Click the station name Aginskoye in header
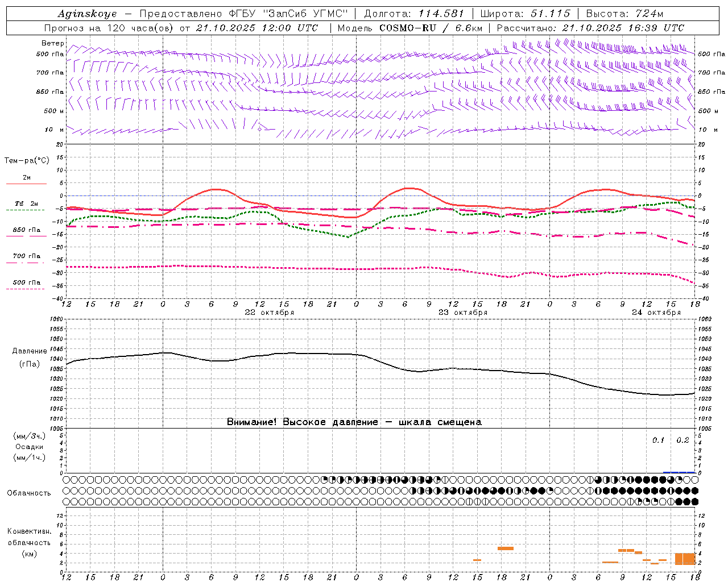 point(87,14)
